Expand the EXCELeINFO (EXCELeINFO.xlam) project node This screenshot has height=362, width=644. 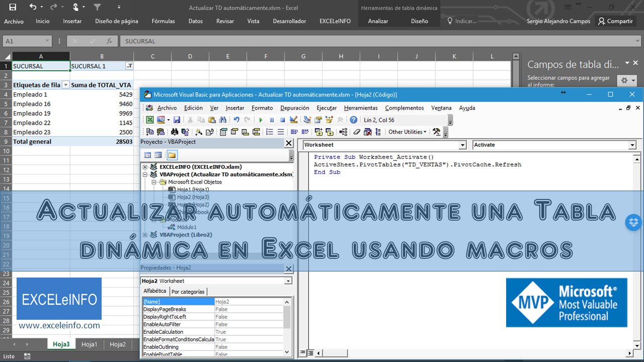[x=145, y=167]
